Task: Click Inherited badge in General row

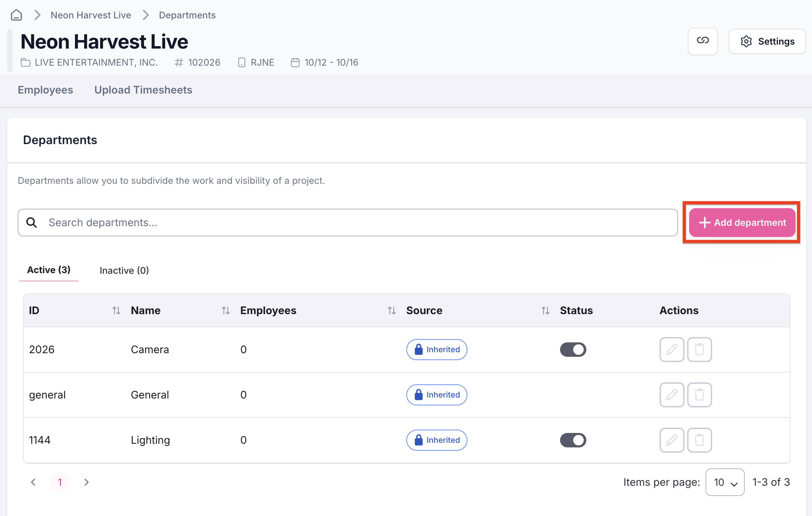Action: (x=437, y=395)
